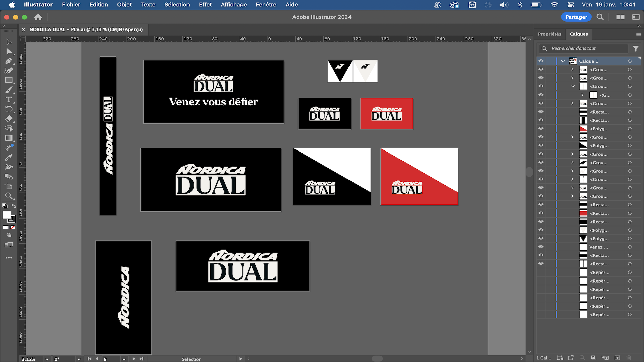Select the Pen tool
Screen dimensions: 644x362
tap(9, 61)
